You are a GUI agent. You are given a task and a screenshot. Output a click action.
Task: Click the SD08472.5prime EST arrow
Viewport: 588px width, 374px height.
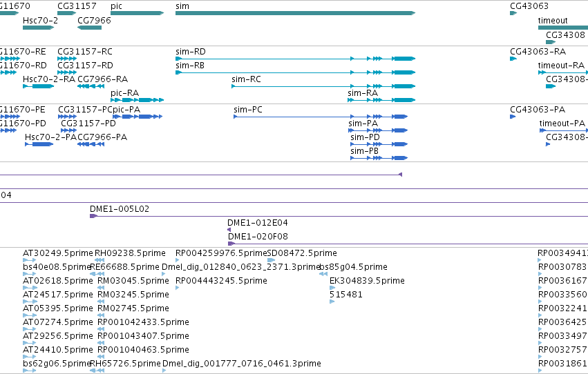(271, 260)
